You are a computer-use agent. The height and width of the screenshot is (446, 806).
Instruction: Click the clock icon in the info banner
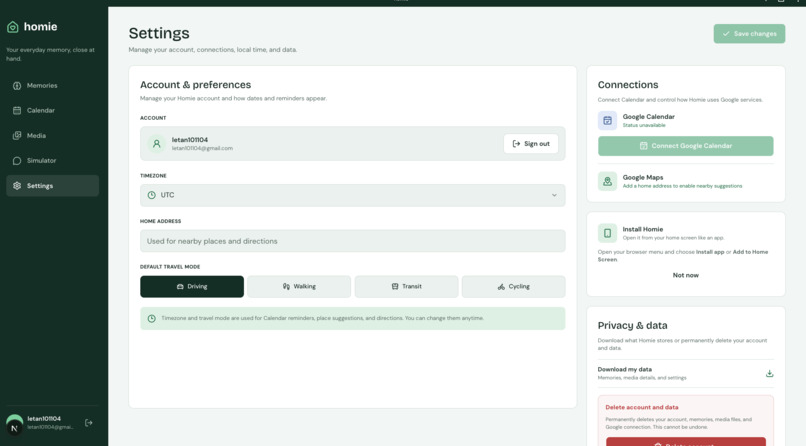152,319
